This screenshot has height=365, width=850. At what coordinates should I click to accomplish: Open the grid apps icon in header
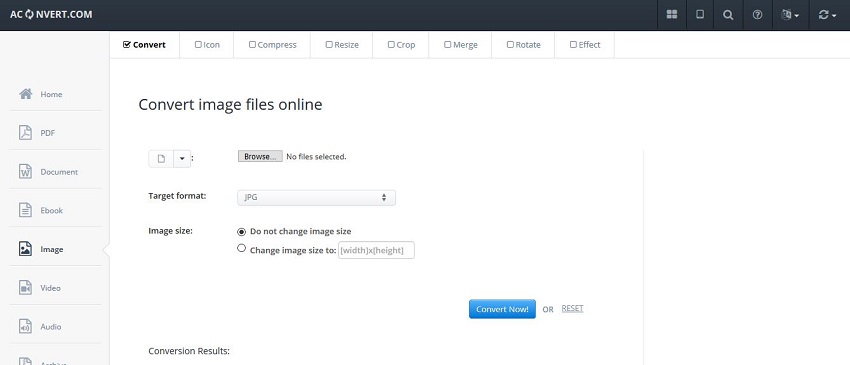672,15
